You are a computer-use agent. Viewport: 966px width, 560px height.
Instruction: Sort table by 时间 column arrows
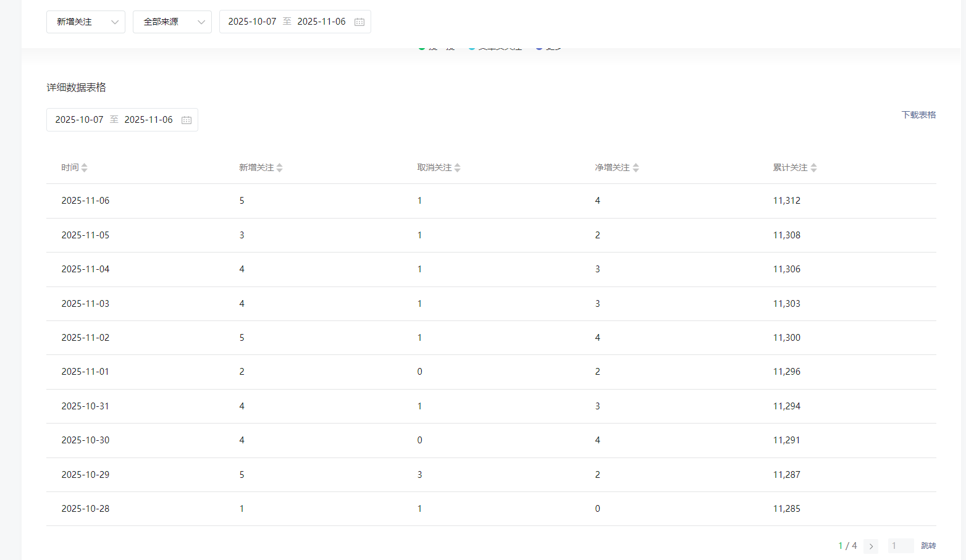[x=85, y=168]
